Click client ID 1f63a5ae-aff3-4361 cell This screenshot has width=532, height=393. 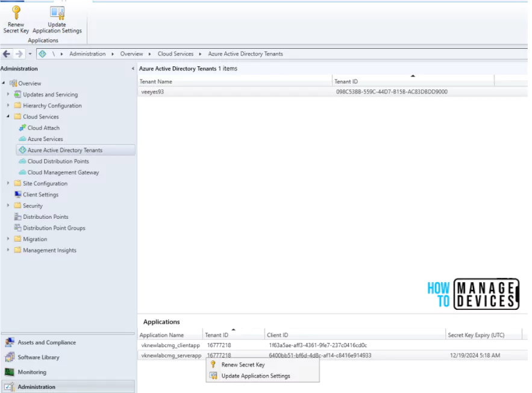[x=318, y=345]
